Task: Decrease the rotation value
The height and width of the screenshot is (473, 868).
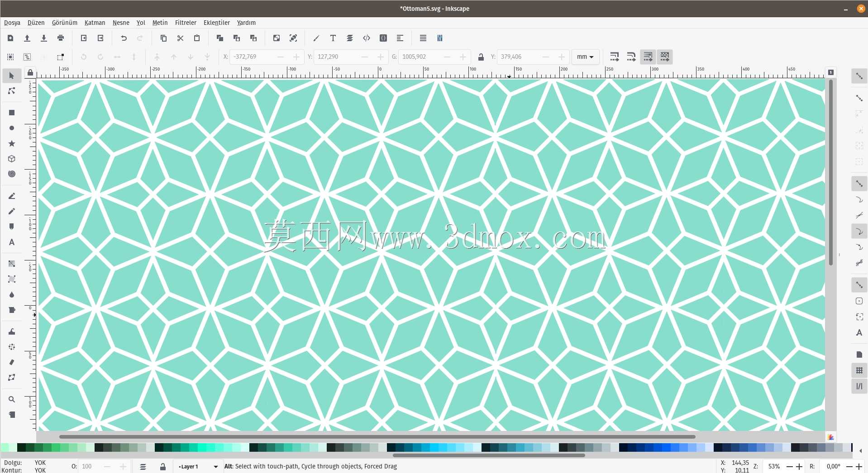Action: pos(849,467)
